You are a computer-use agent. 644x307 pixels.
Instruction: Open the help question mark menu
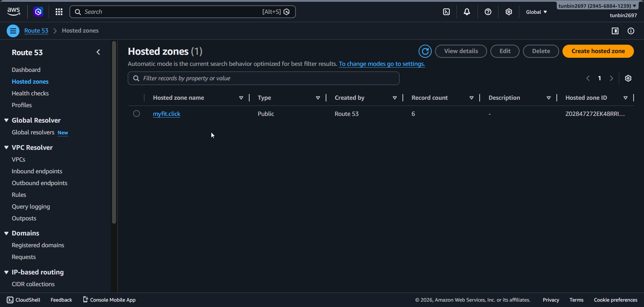(488, 12)
